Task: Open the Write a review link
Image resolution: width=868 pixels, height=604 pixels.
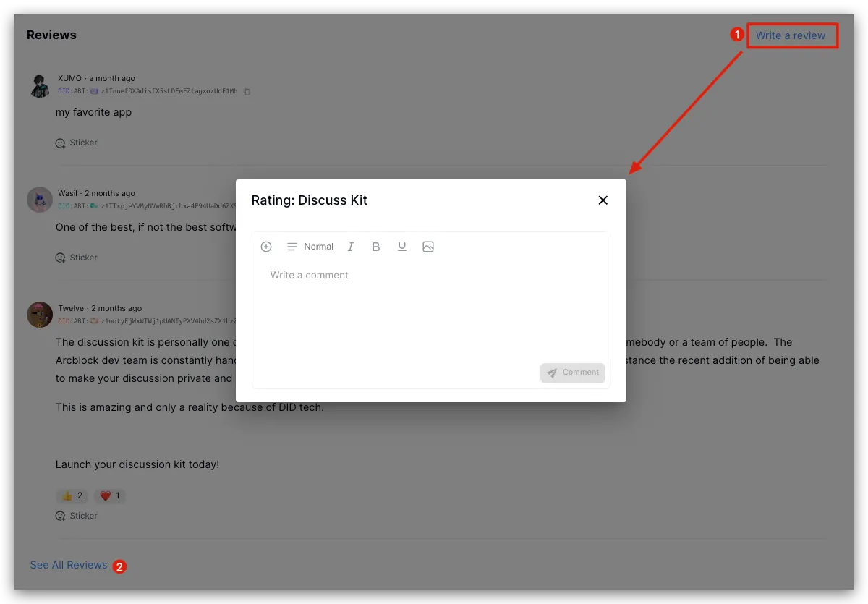Action: tap(791, 35)
